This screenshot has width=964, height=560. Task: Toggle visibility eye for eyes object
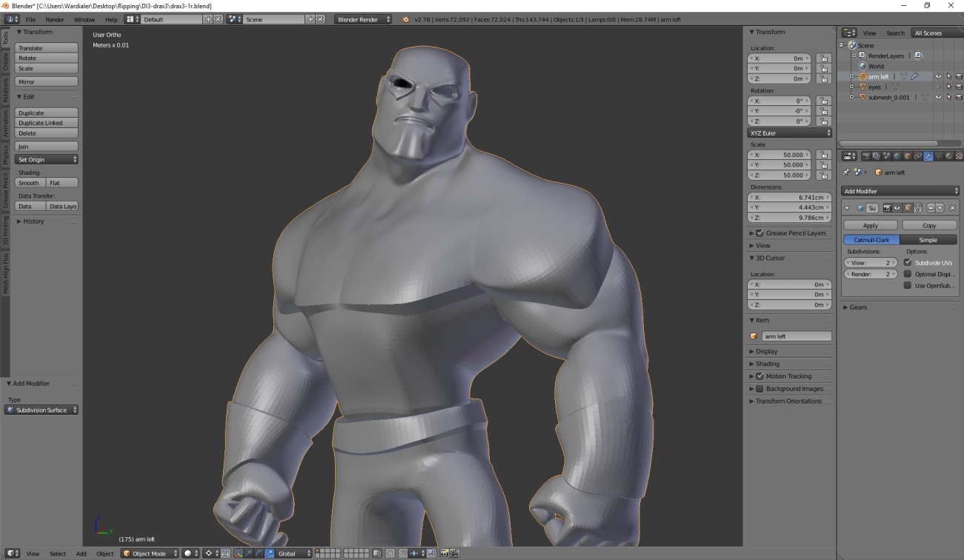point(938,87)
